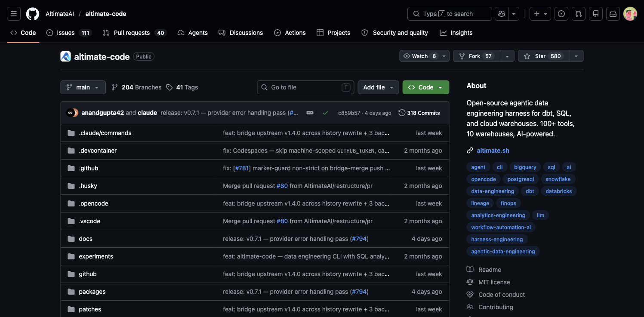This screenshot has width=644, height=317.
Task: Go to the Discussions tab
Action: coord(241,33)
